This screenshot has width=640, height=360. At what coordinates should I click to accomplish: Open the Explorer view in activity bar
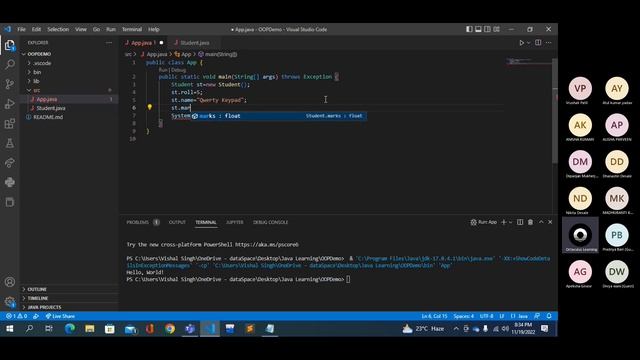coord(10,45)
